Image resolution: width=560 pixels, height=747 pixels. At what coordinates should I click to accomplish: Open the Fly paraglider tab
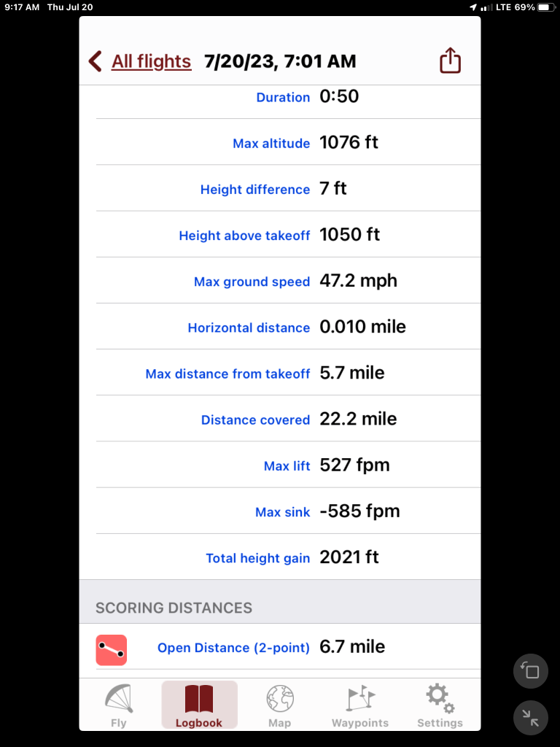coord(118,706)
